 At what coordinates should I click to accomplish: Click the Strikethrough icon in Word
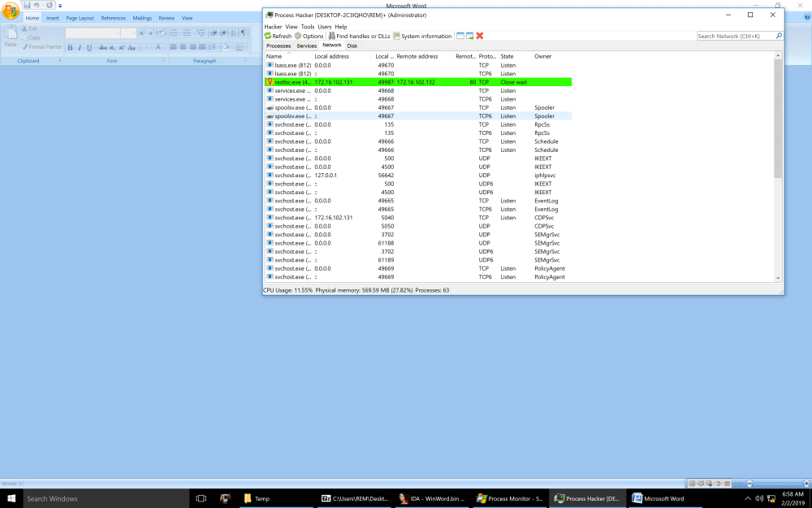coord(102,47)
